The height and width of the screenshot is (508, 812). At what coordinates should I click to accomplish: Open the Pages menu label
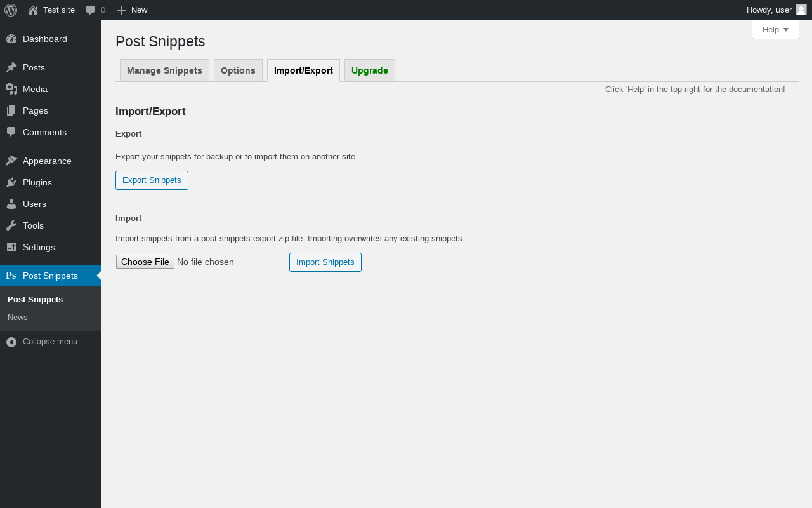[36, 110]
